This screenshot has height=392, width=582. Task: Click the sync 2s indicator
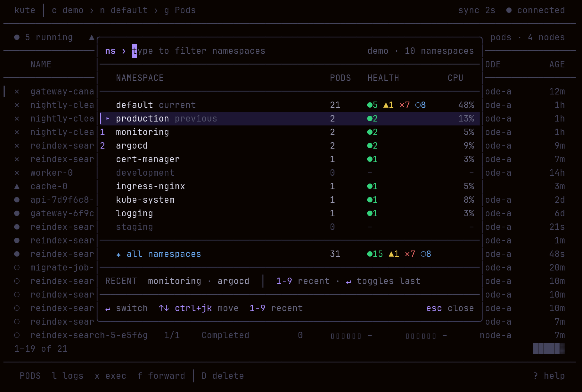pos(477,10)
